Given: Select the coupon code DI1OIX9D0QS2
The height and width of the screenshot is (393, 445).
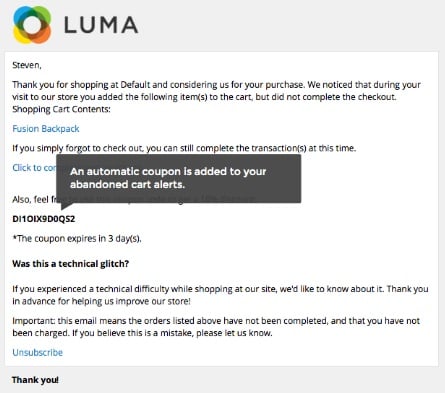Looking at the screenshot, I should (x=44, y=219).
